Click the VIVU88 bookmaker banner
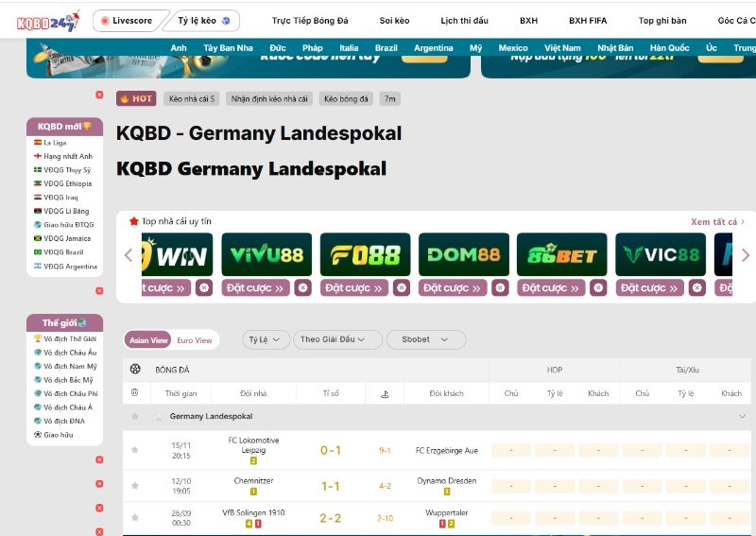The image size is (756, 536). (x=266, y=254)
